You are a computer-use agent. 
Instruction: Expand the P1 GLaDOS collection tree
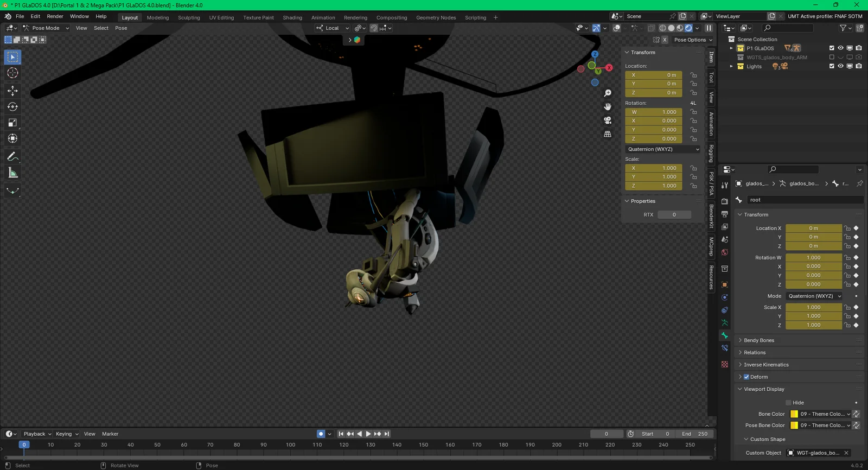(731, 48)
